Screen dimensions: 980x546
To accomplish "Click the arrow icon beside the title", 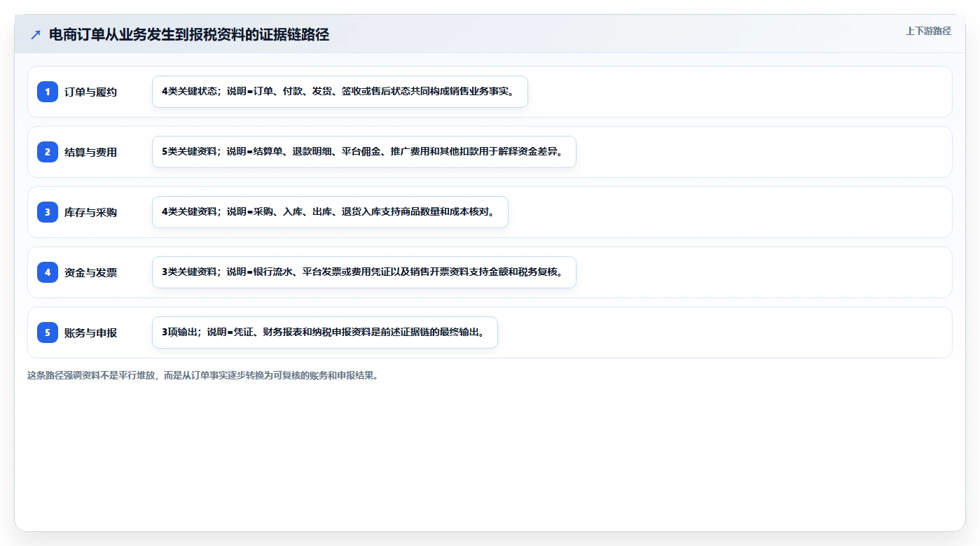I will tap(36, 35).
